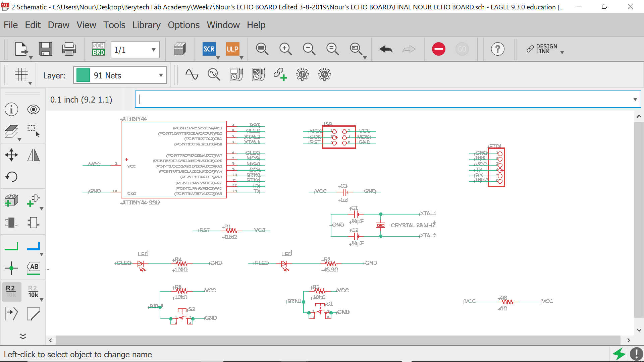
Task: Click the Add Part tool icon
Action: 11,200
